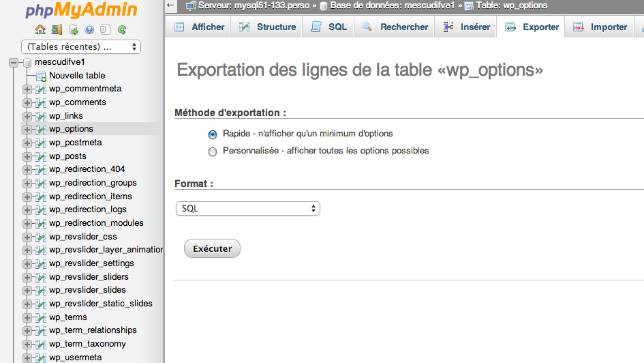
Task: Go to the Insérer tab
Action: (x=465, y=27)
